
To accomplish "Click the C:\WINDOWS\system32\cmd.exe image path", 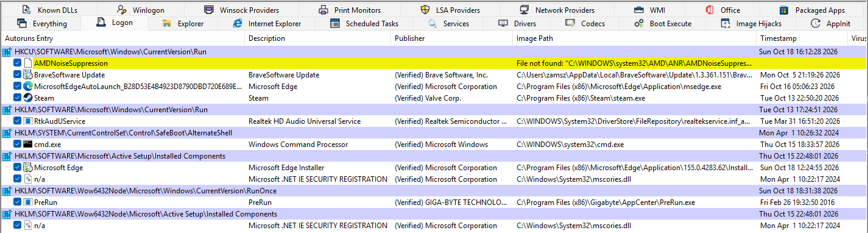I will 570,145.
